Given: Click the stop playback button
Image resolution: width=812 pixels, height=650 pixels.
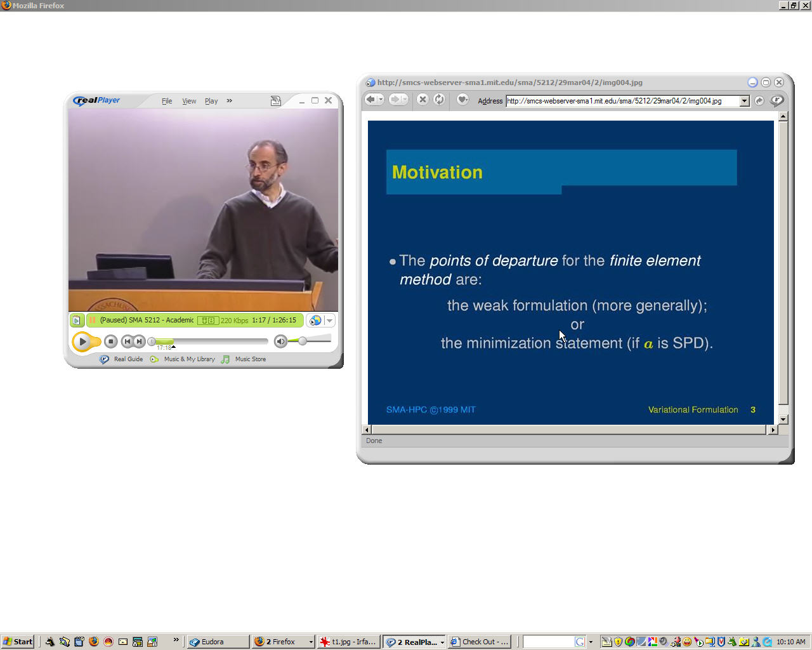Looking at the screenshot, I should pyautogui.click(x=110, y=342).
